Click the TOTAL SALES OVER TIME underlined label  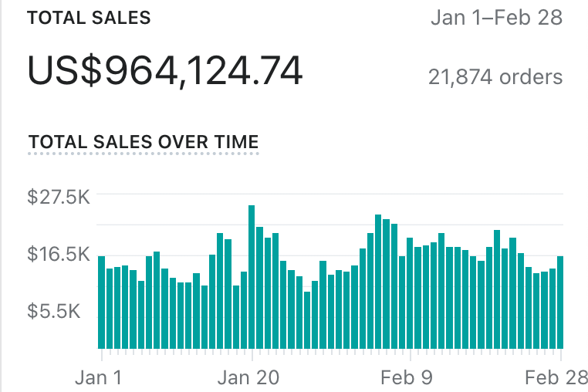(144, 142)
